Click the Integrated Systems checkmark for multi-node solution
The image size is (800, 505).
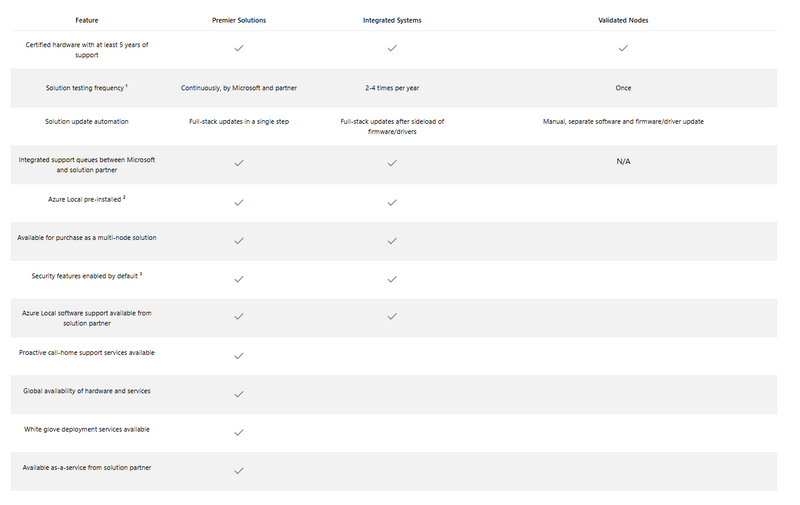coord(392,241)
